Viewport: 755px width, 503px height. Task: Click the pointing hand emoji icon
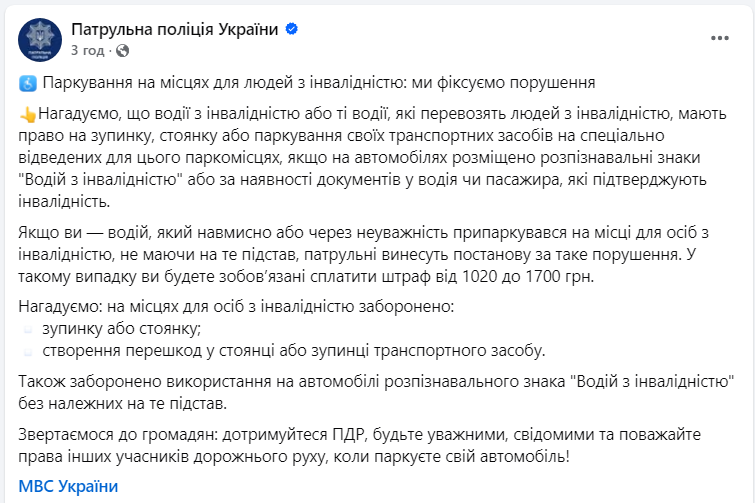(28, 116)
